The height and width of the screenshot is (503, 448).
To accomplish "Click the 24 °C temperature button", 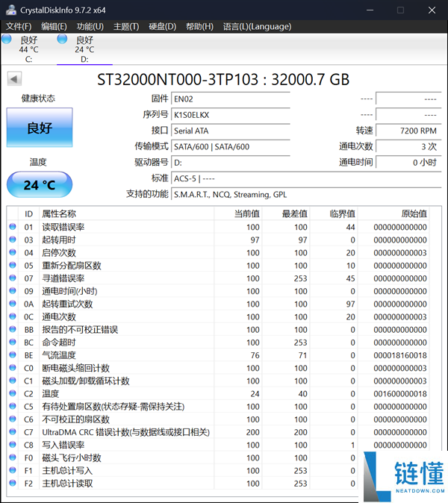I will point(40,185).
